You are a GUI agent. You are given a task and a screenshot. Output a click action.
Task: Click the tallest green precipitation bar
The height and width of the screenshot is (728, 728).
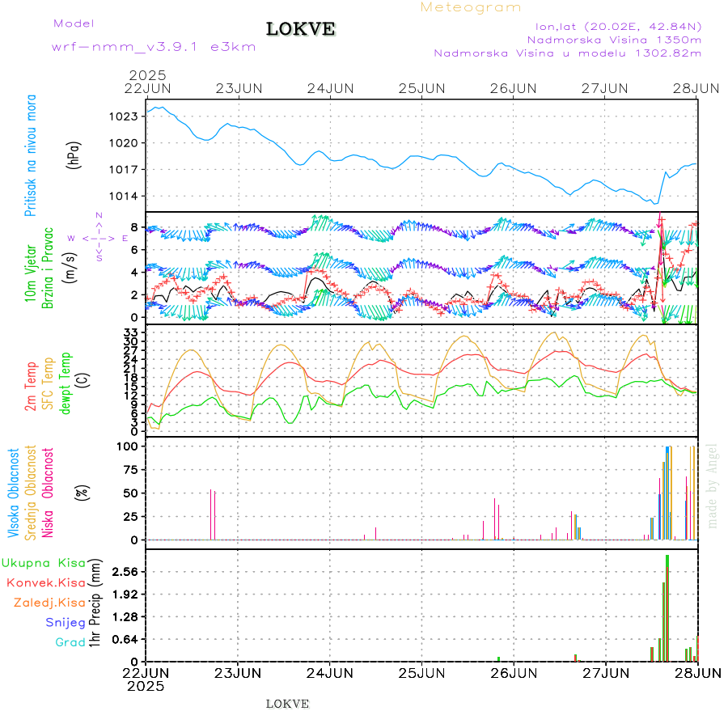tap(667, 607)
